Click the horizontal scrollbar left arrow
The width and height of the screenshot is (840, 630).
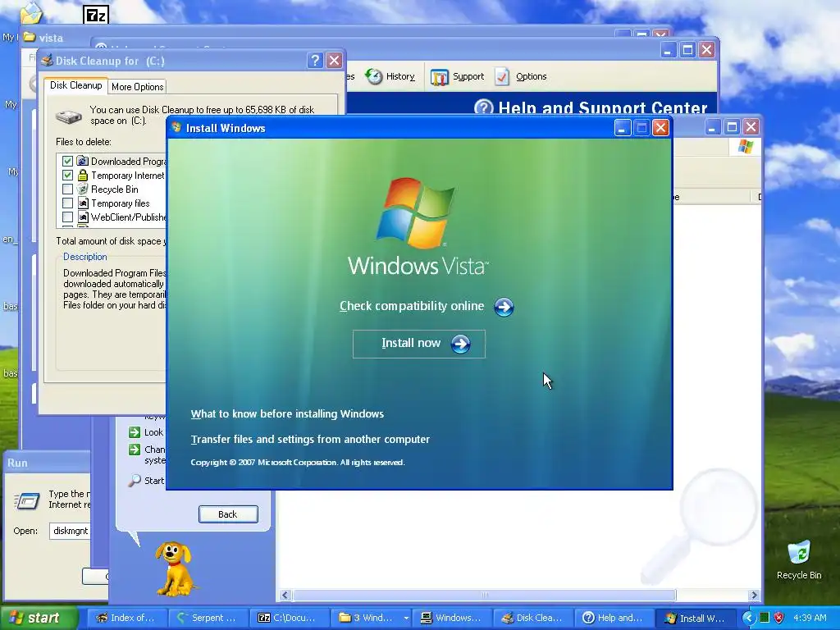click(x=285, y=596)
